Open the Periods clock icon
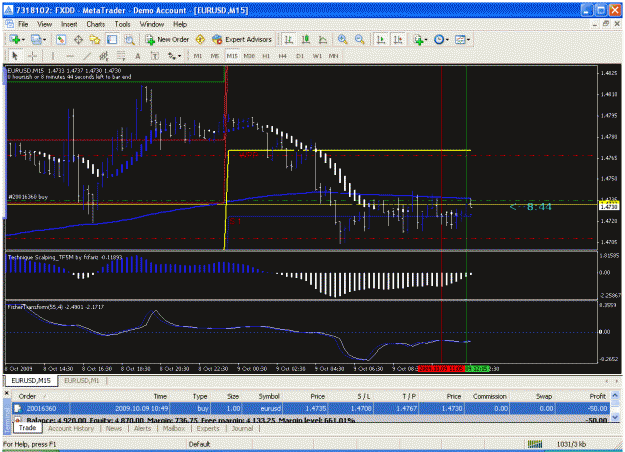Image resolution: width=625 pixels, height=452 pixels. (439, 39)
